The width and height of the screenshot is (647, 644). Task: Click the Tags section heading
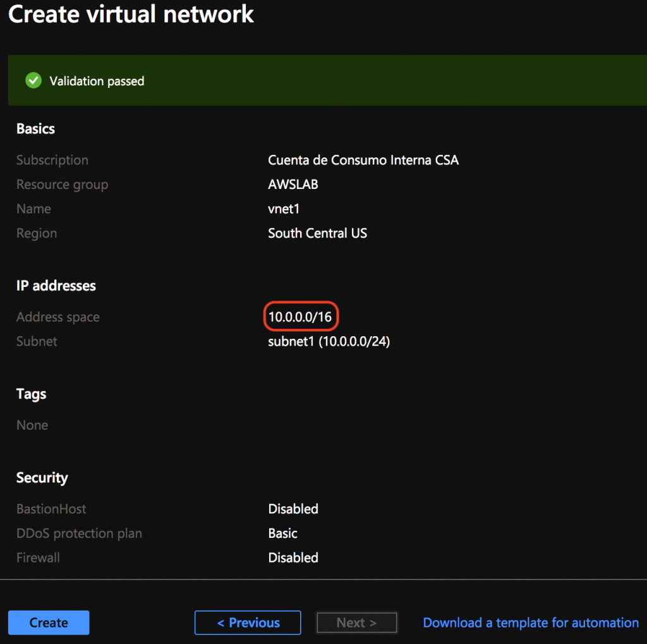tap(32, 394)
